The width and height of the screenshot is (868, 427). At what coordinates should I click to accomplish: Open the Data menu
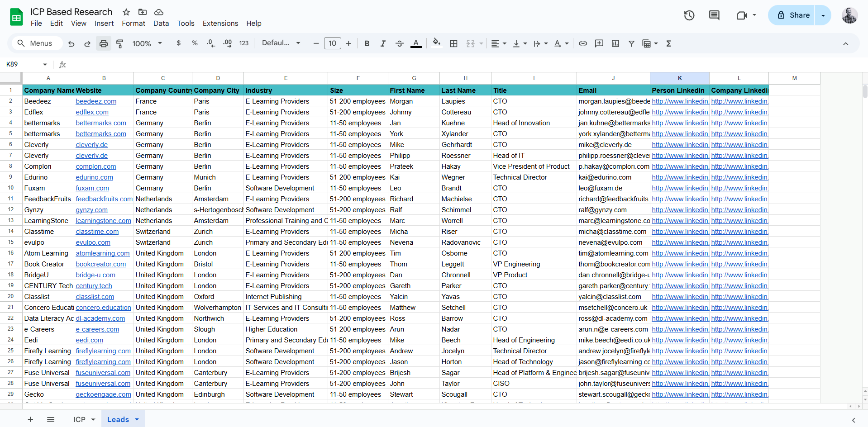click(x=161, y=23)
